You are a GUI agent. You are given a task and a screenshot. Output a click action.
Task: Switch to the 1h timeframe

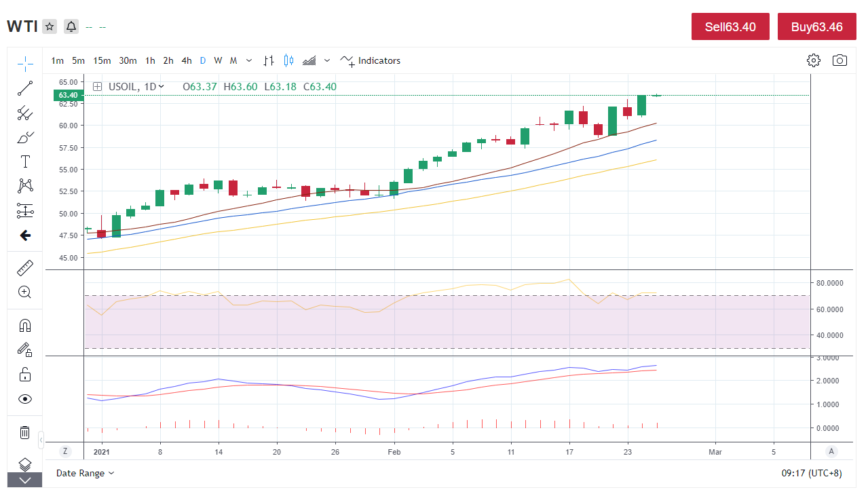coord(150,60)
